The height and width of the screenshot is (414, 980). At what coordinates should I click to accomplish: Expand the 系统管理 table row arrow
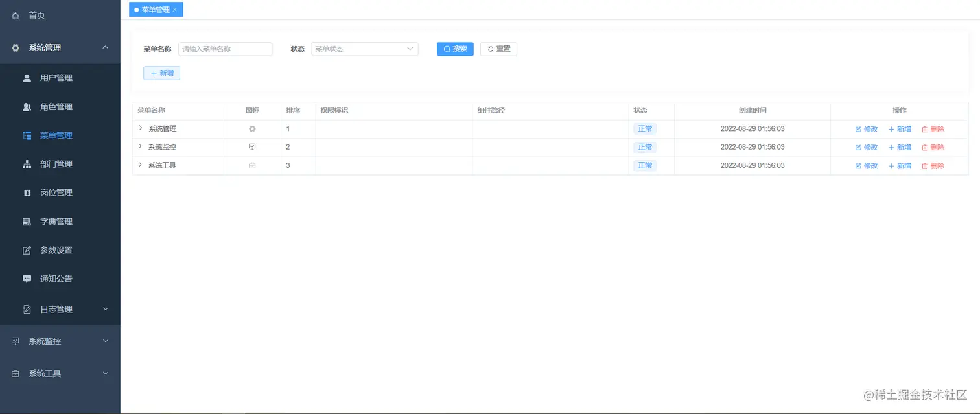pyautogui.click(x=140, y=128)
